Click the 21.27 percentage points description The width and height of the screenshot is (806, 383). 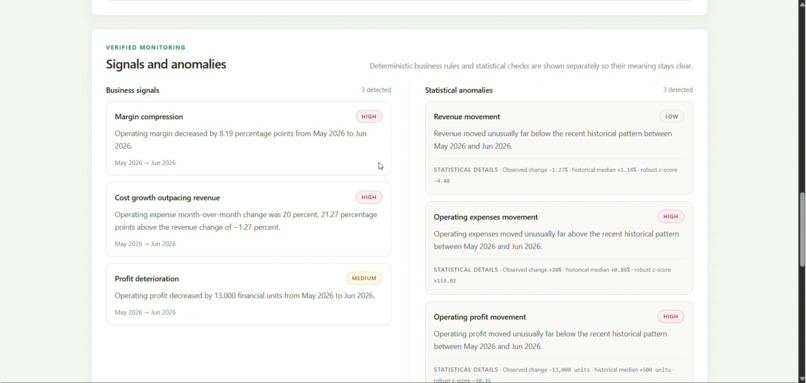[246, 221]
